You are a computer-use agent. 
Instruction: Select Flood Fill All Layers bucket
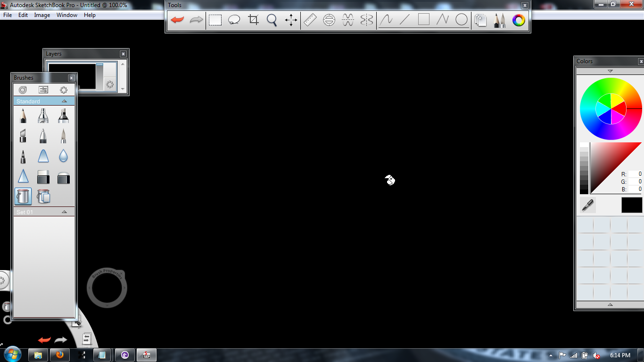click(x=43, y=196)
